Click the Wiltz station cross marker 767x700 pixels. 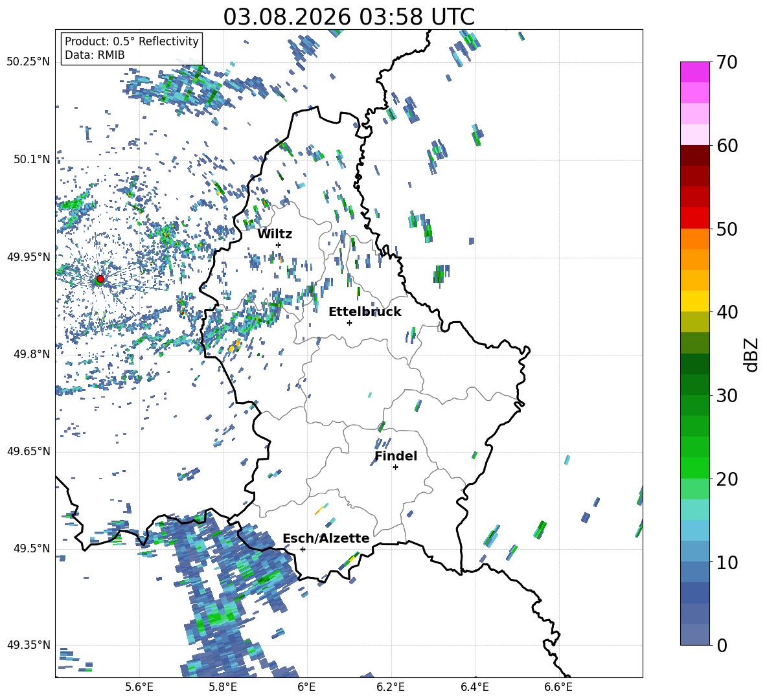coord(279,245)
